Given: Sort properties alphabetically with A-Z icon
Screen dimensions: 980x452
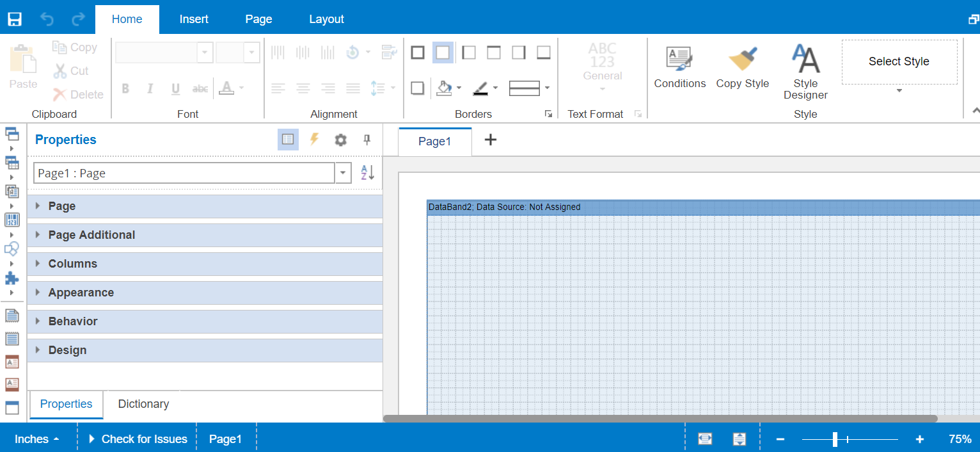Looking at the screenshot, I should tap(367, 173).
